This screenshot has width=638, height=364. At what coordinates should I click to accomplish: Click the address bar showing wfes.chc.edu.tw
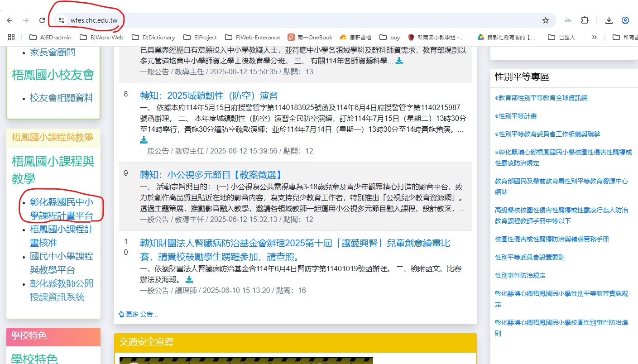[272, 20]
